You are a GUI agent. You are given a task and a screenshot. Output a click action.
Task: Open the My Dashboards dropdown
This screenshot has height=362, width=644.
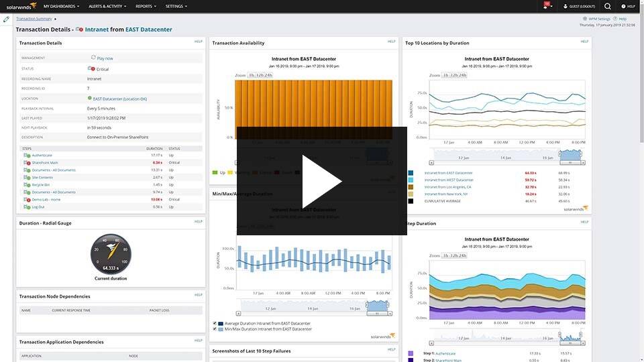click(x=61, y=6)
